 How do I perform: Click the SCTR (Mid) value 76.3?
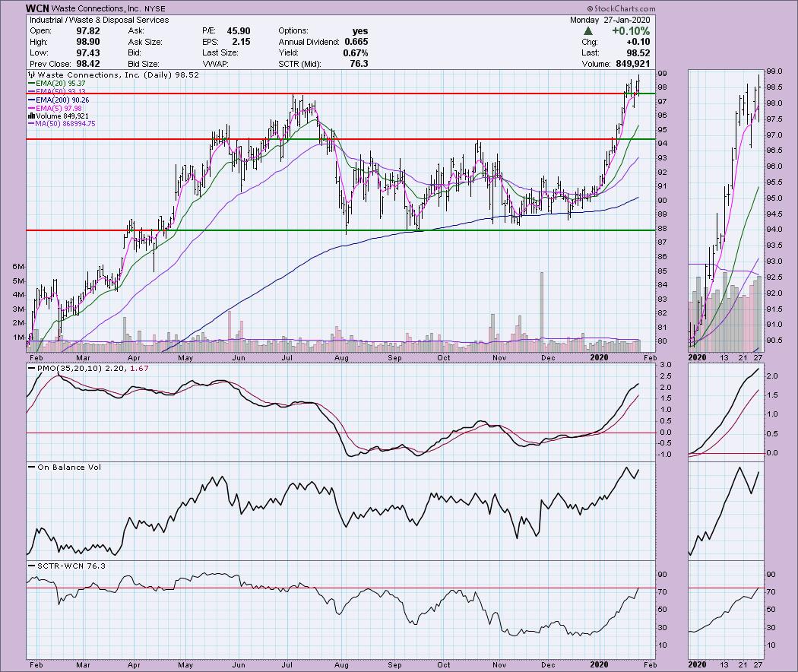coord(359,64)
